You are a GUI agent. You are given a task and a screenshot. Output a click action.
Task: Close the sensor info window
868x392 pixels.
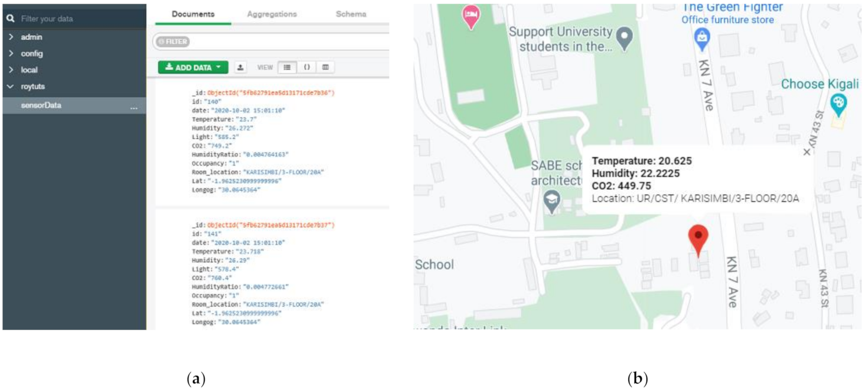[807, 152]
